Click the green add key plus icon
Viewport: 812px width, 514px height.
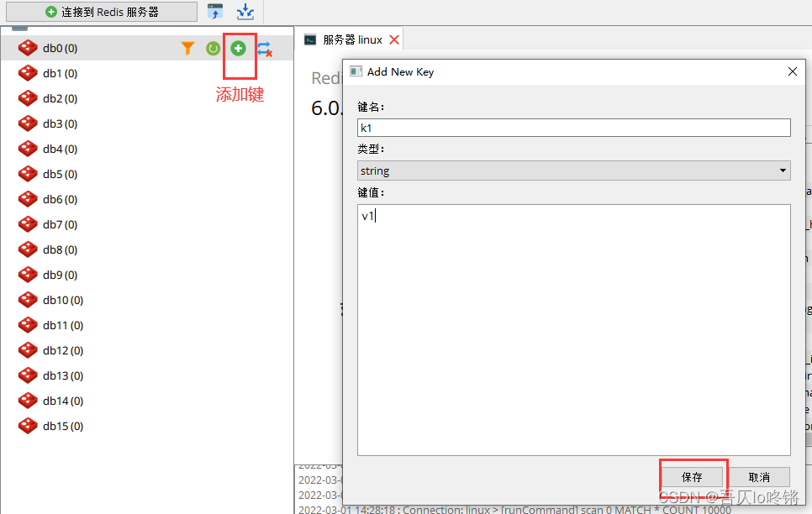point(239,49)
